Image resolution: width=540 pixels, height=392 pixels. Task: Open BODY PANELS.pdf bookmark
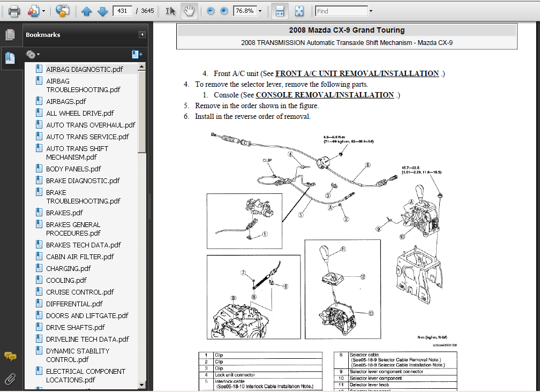pyautogui.click(x=73, y=169)
